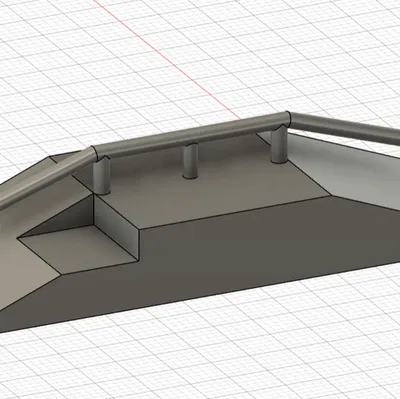The image size is (400, 399).
Task: Select the left support post of the rail
Action: (101, 176)
